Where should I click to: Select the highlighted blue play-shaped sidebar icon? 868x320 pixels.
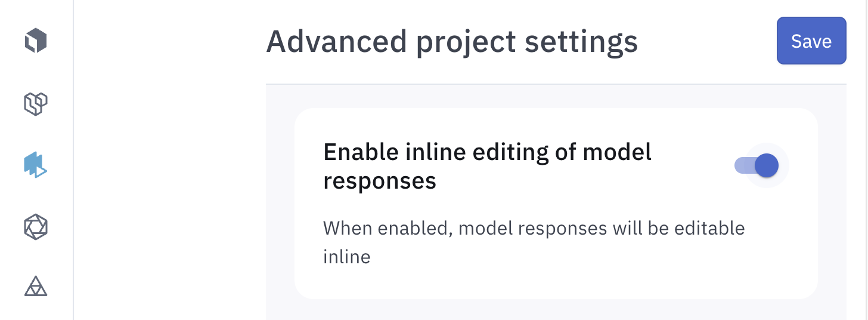[36, 164]
